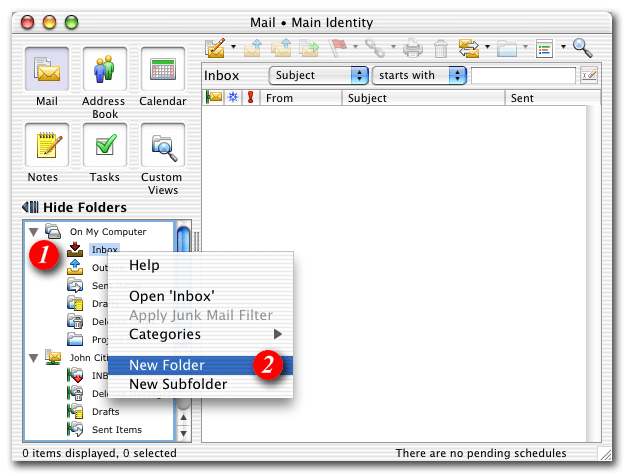Select Open 'Inbox' menu entry
This screenshot has width=625, height=474.
pos(174,296)
